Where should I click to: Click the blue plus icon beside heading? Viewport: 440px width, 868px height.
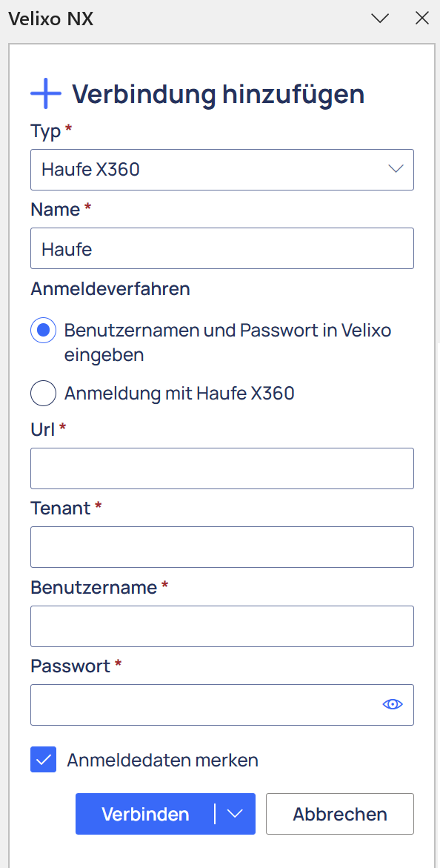coord(45,94)
